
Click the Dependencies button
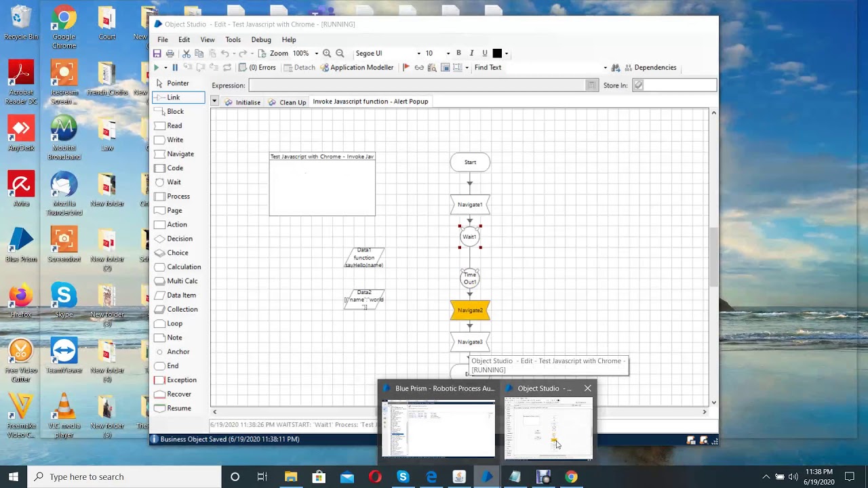(x=650, y=68)
